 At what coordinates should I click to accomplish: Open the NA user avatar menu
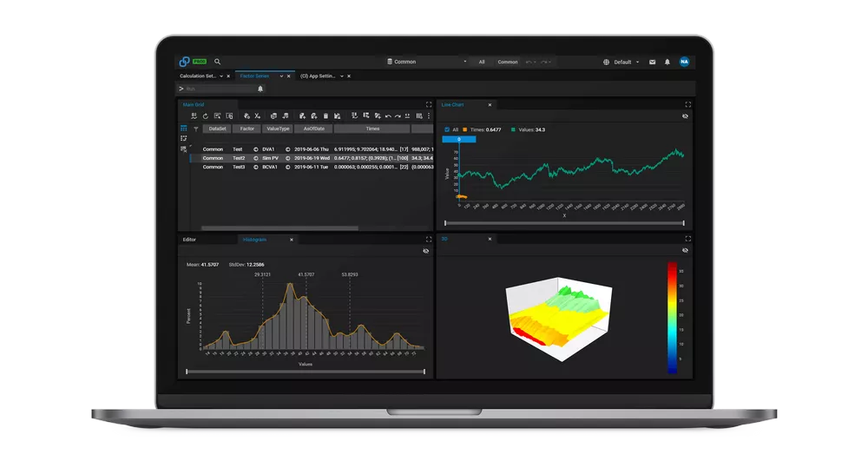[684, 62]
